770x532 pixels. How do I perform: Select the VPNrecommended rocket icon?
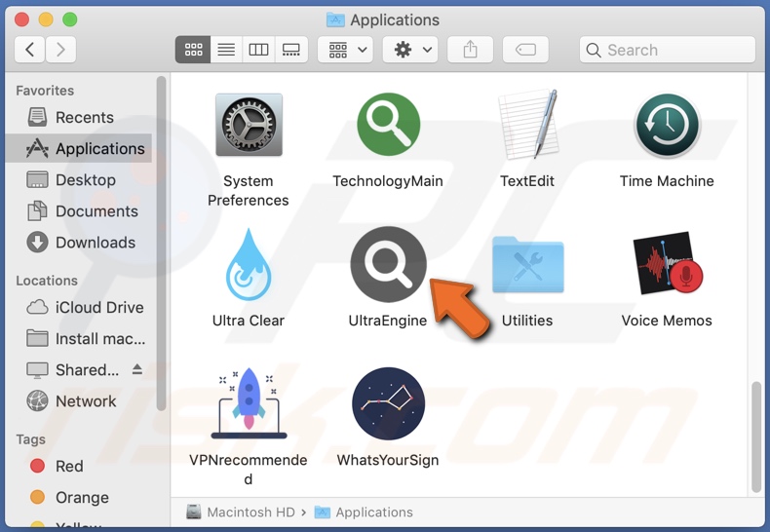pos(249,403)
